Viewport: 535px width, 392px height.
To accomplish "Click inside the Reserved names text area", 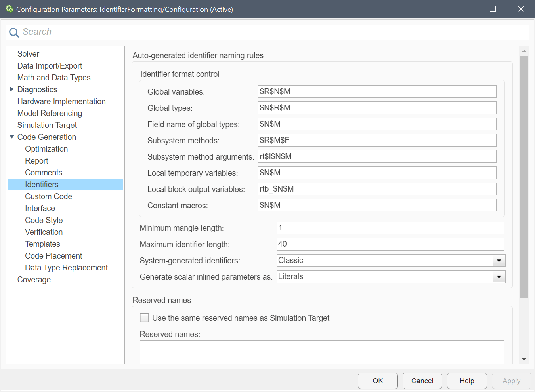I will [322, 352].
